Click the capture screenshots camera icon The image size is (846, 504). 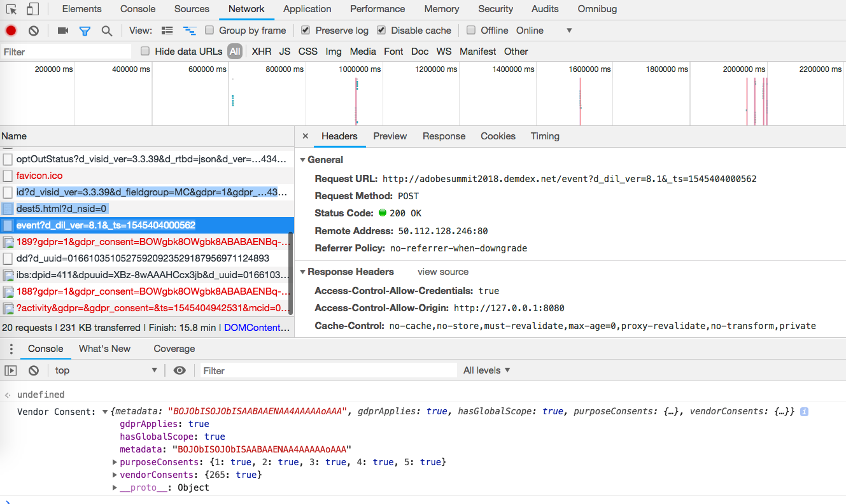(x=62, y=31)
